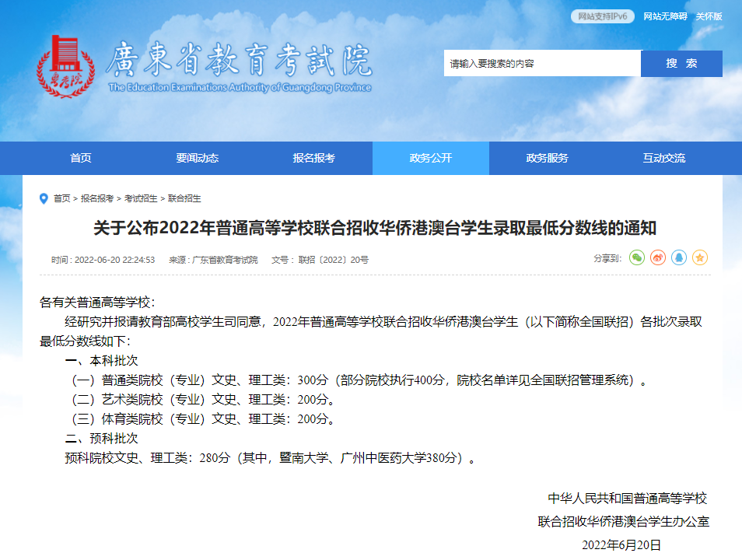Click signature line 联合招收华侨港澳台学生办公室
742x560 pixels.
623,522
